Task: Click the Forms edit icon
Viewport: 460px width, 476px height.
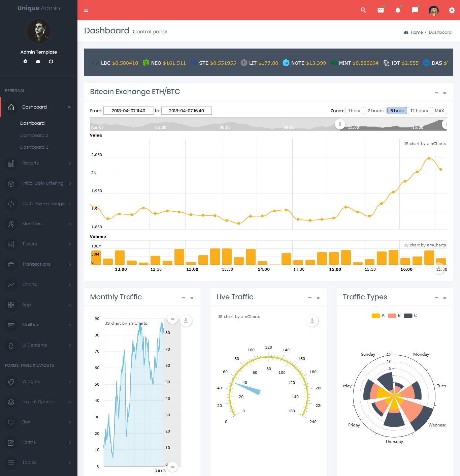Action: pos(11,443)
